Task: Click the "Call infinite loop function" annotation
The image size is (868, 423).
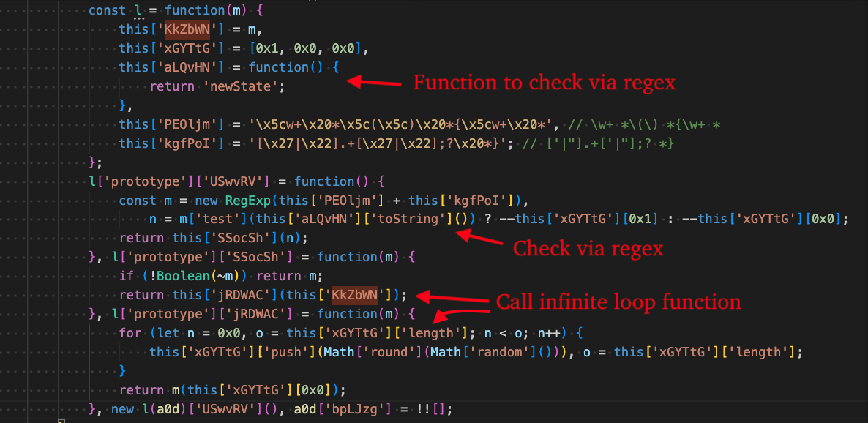Action: [x=618, y=302]
